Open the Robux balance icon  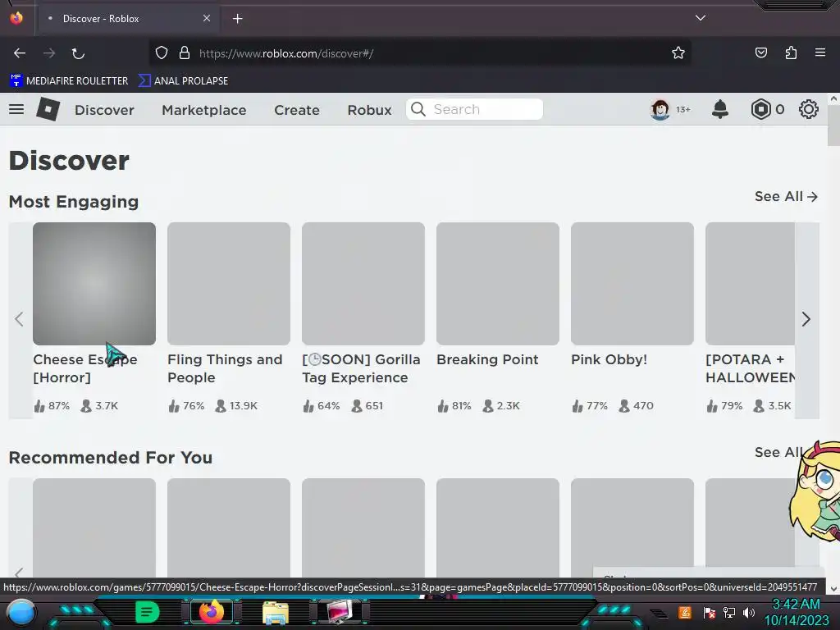click(760, 109)
